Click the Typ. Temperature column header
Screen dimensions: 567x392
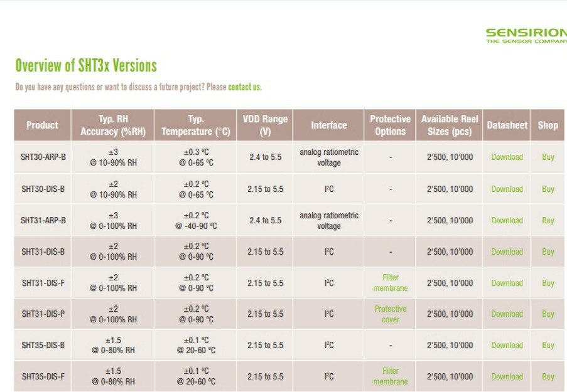coord(196,125)
